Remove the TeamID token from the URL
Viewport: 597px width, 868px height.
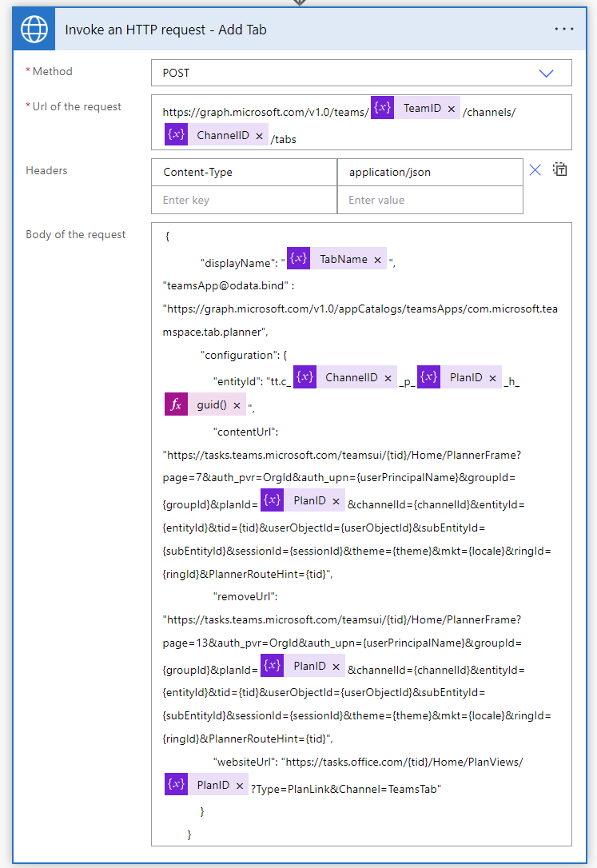452,109
